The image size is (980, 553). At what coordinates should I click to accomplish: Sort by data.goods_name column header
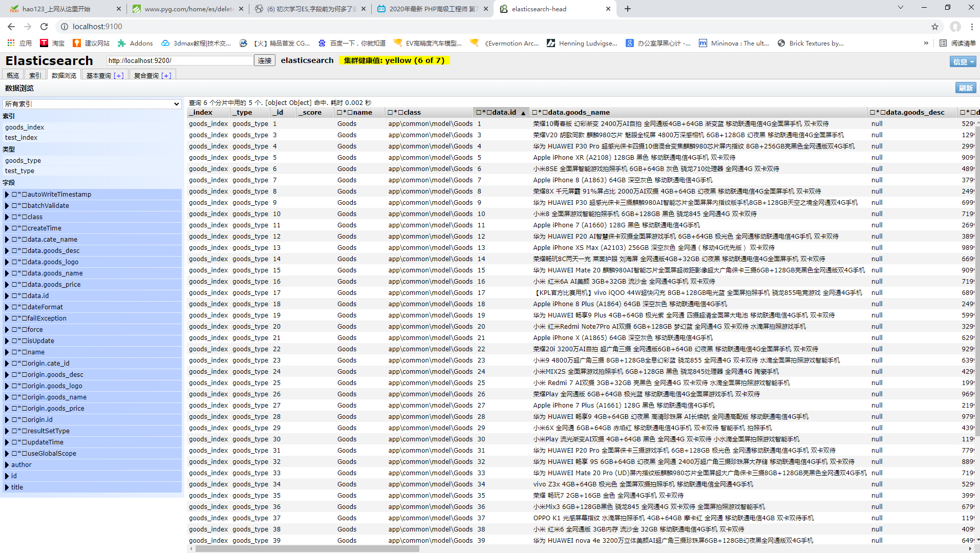point(698,112)
